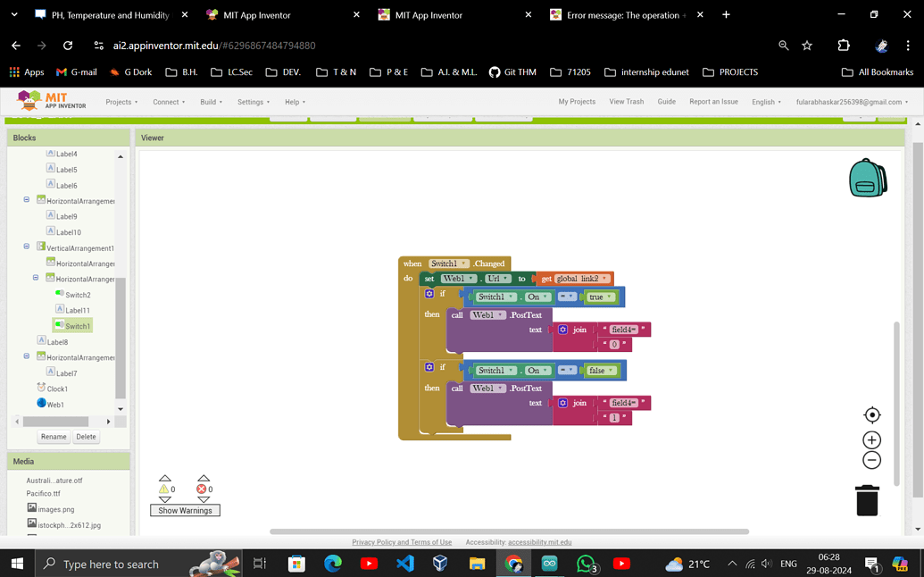Switch to the Error message browser tab

click(616, 14)
